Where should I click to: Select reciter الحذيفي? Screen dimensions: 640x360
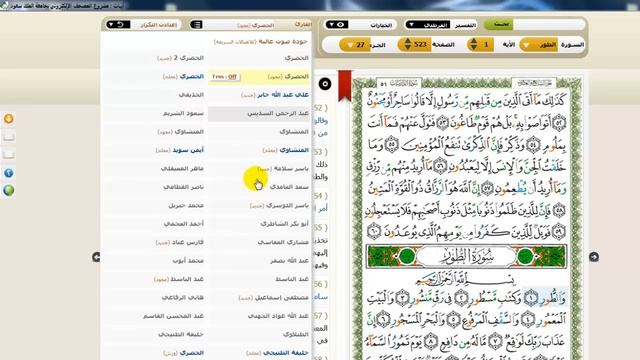click(191, 95)
